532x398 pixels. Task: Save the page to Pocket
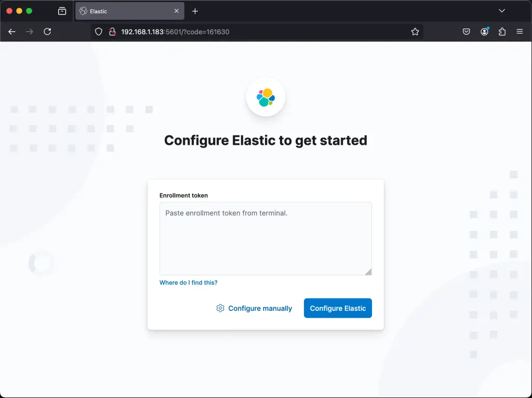pyautogui.click(x=466, y=31)
